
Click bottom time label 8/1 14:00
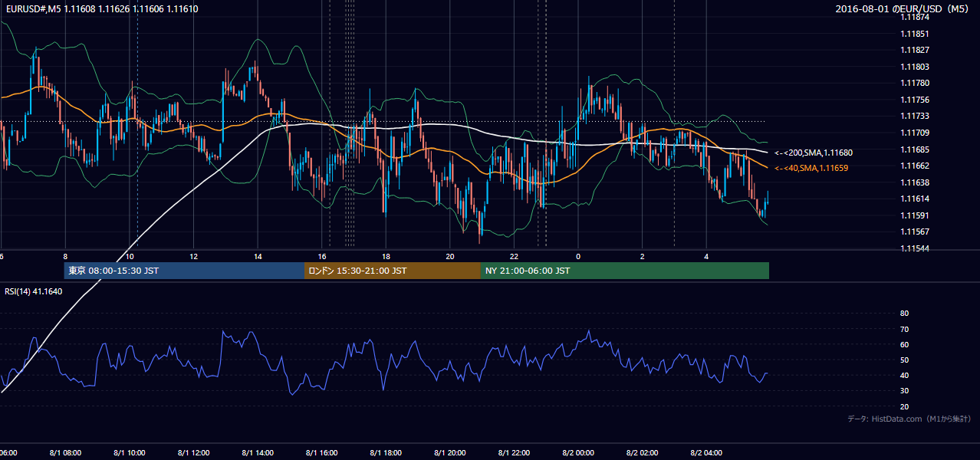(257, 453)
